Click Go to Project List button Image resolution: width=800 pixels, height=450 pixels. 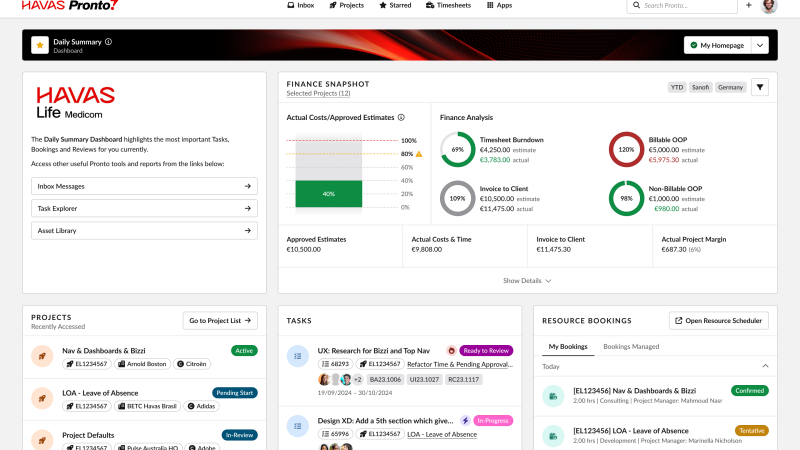[x=220, y=320]
